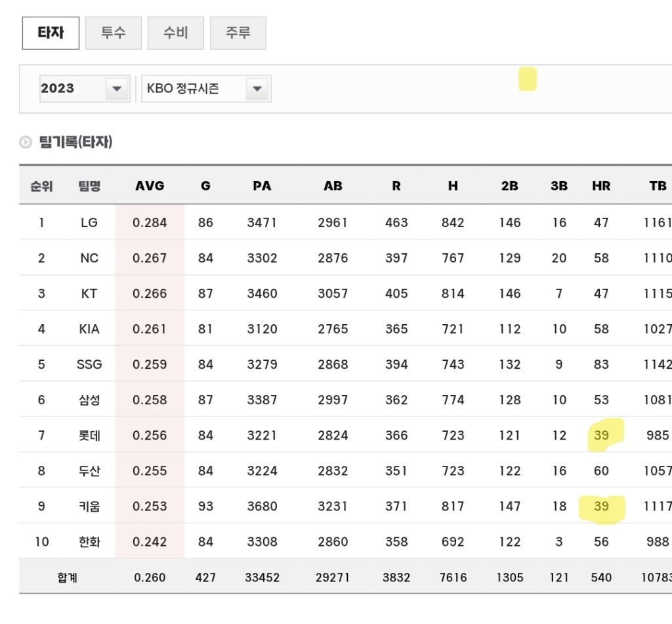Click the R column header
The image size is (672, 624).
(x=396, y=186)
